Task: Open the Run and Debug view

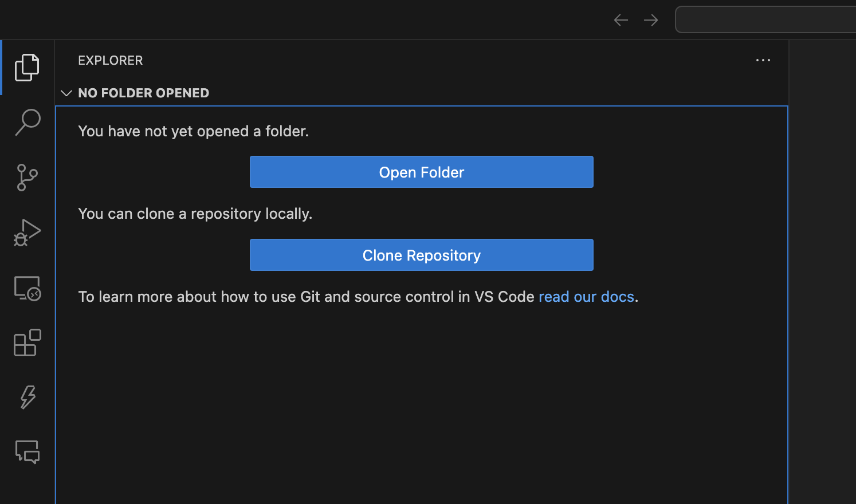Action: pos(27,233)
